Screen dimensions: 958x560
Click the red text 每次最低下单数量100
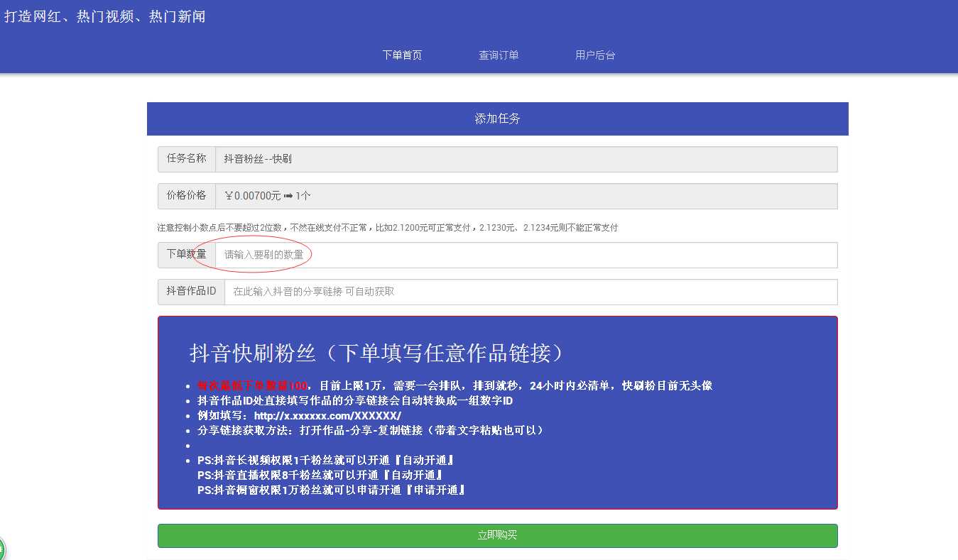click(253, 385)
